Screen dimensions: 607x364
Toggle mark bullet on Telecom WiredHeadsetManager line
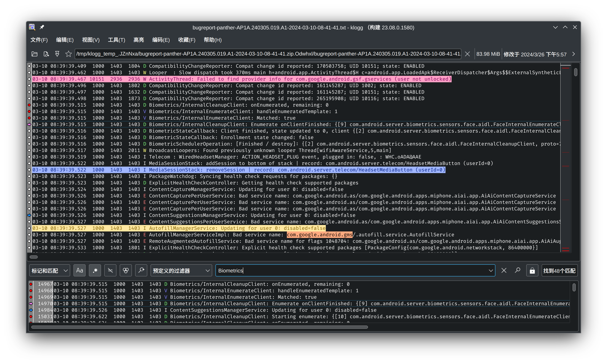coord(29,157)
